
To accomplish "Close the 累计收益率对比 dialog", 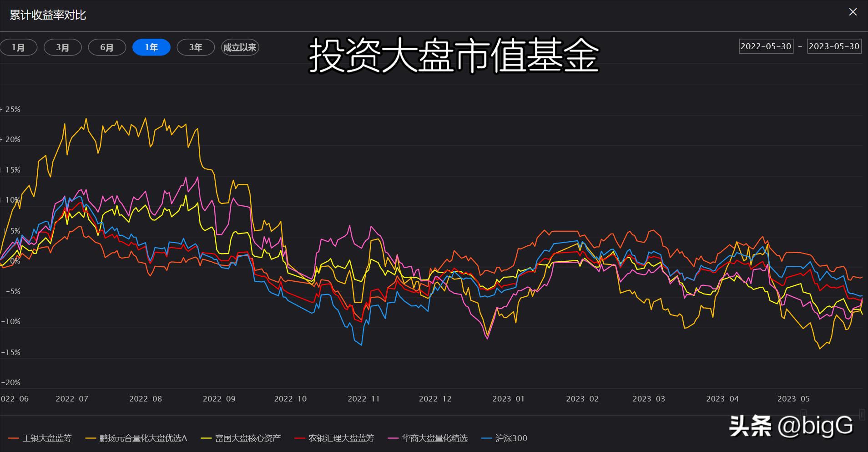I will pos(853,12).
